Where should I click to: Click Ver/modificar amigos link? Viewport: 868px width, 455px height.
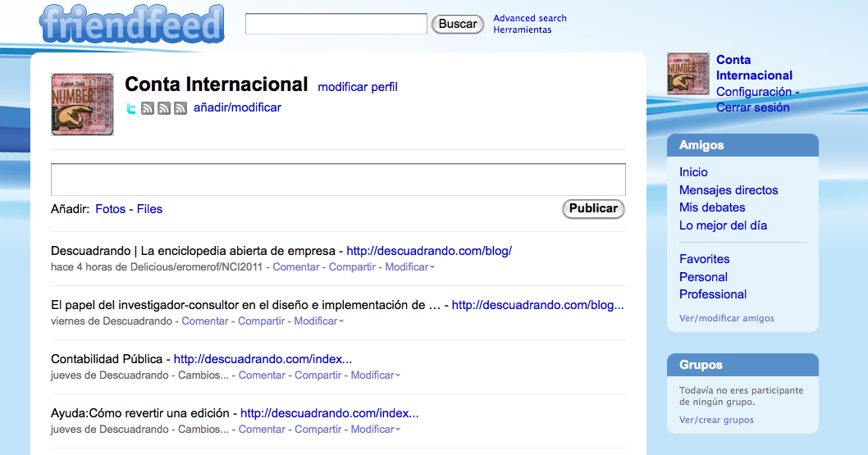(727, 318)
